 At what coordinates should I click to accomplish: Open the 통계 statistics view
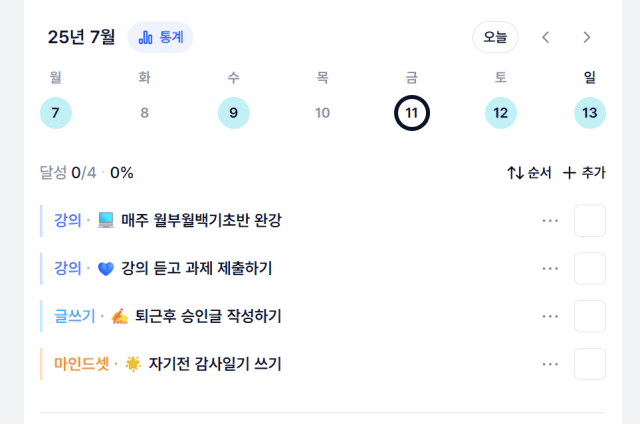(x=160, y=37)
